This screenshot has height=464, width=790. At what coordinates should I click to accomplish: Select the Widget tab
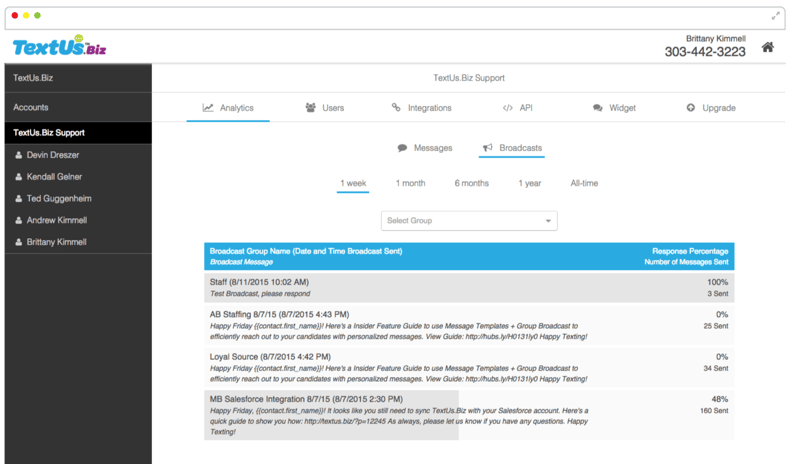click(614, 108)
